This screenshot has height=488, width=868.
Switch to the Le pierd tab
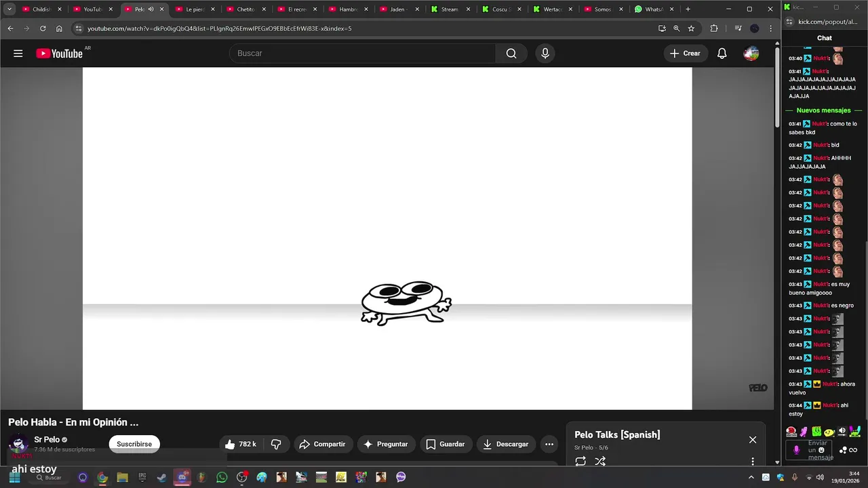tap(194, 9)
